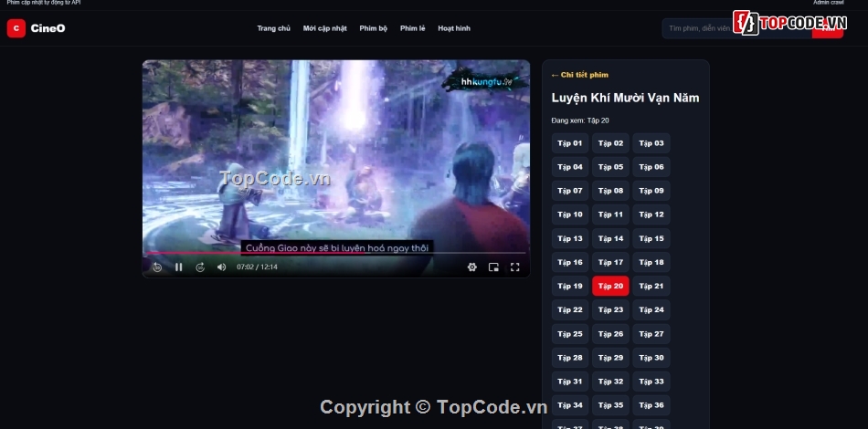Select episode Tập 04
Viewport: 868px width, 429px height.
coord(570,167)
